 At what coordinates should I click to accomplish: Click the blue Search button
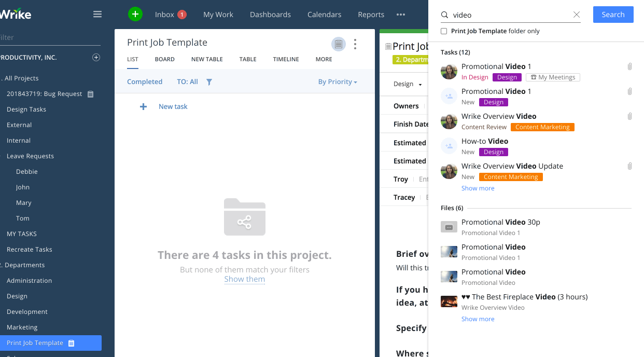coord(613,15)
